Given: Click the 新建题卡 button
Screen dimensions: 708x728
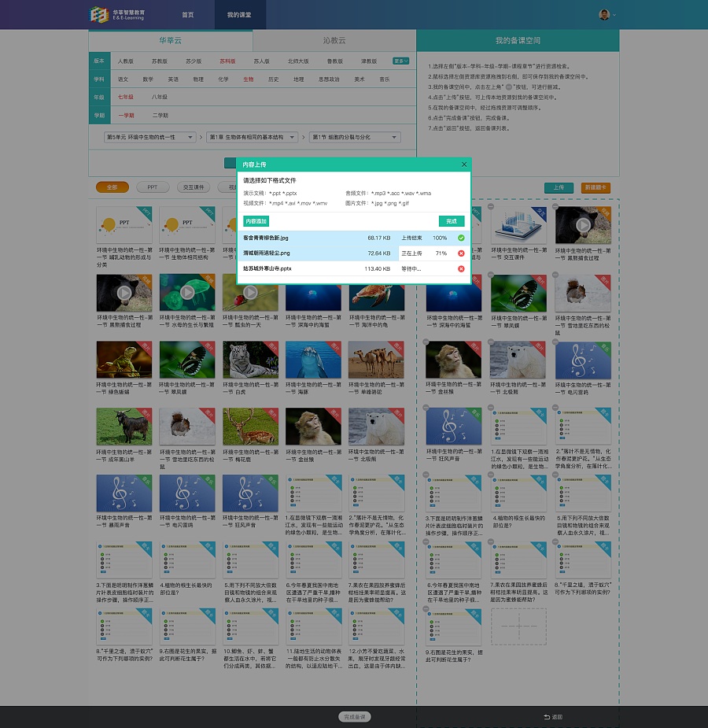Looking at the screenshot, I should point(596,187).
